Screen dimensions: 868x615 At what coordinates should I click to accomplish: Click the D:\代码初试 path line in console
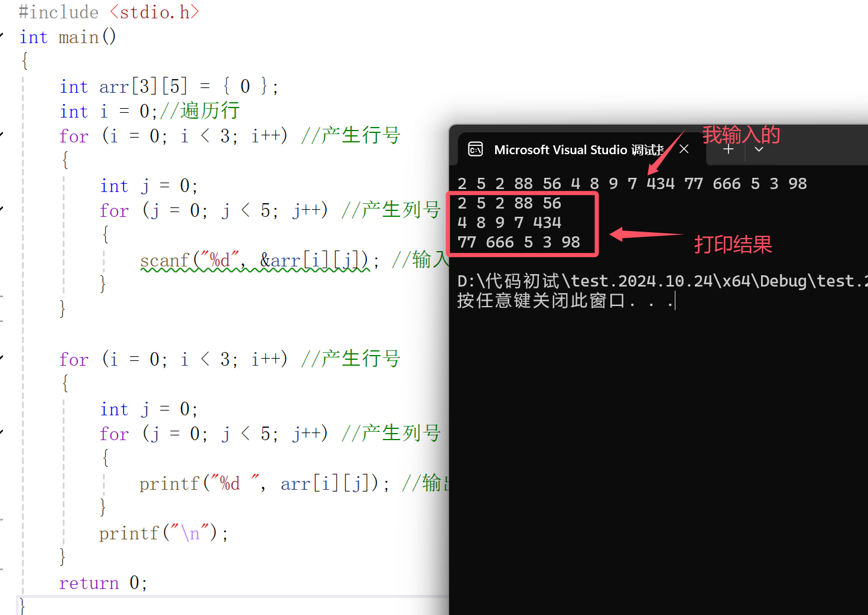tap(662, 281)
